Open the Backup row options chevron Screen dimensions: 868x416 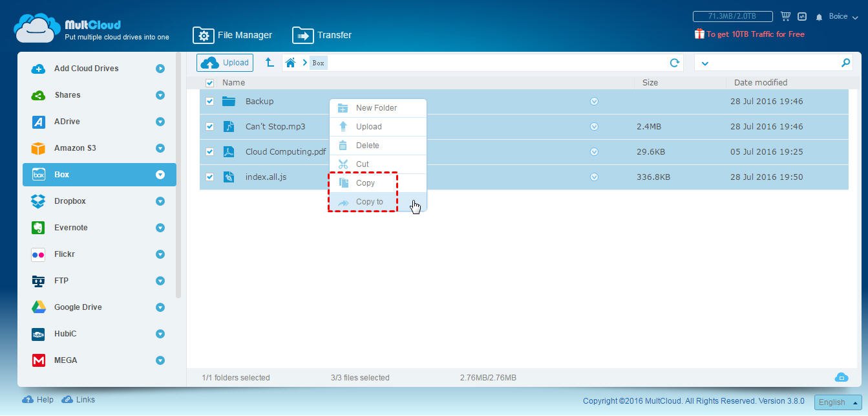point(594,101)
